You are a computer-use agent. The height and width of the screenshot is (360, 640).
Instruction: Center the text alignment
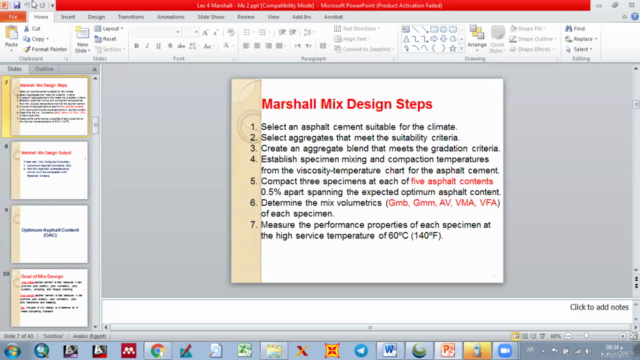tap(257, 46)
